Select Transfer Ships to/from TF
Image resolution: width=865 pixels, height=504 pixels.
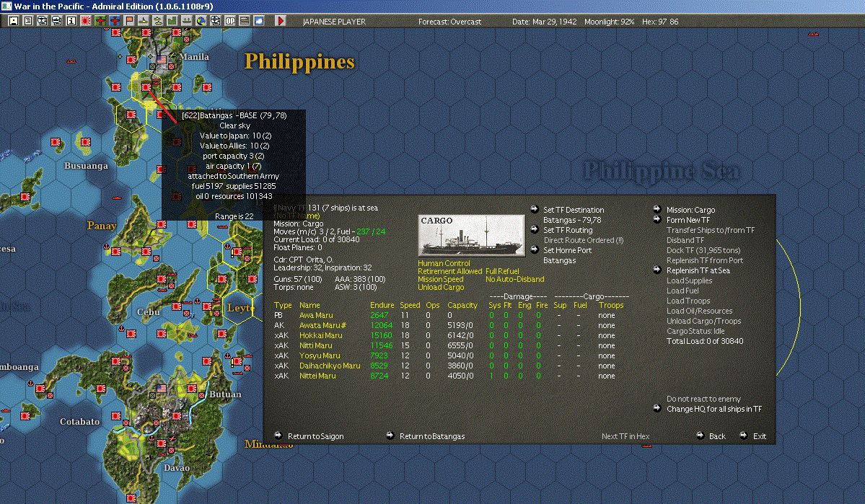click(711, 230)
